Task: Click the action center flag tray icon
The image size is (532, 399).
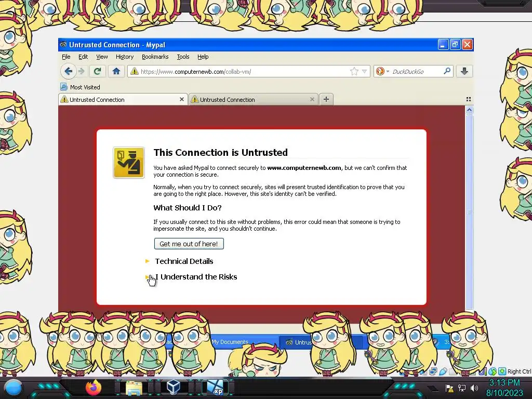Action: click(449, 388)
